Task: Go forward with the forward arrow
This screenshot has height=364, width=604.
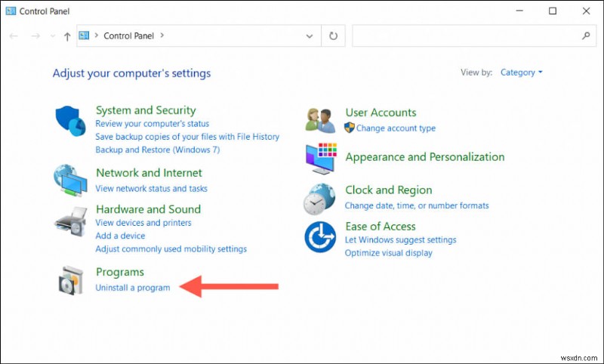Action: click(35, 36)
